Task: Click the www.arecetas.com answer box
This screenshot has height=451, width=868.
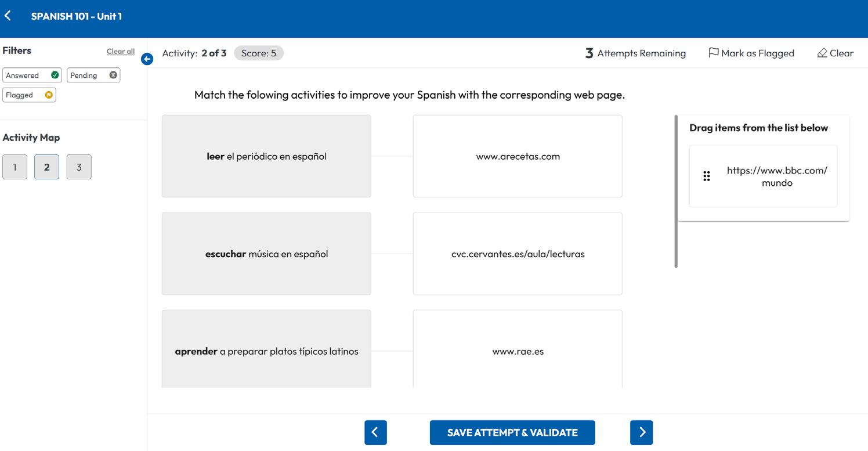Action: [518, 156]
